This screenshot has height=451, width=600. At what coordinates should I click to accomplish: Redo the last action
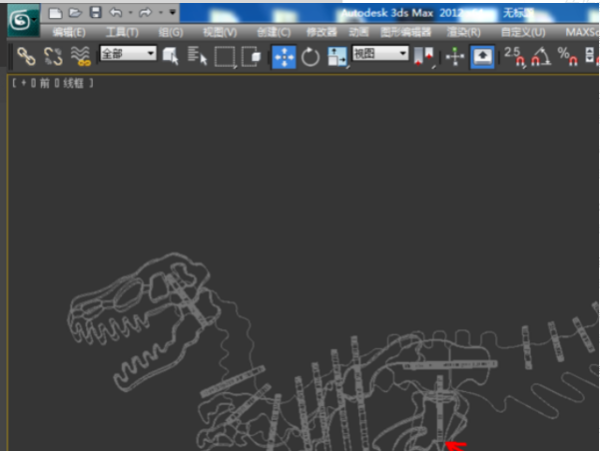(x=145, y=13)
